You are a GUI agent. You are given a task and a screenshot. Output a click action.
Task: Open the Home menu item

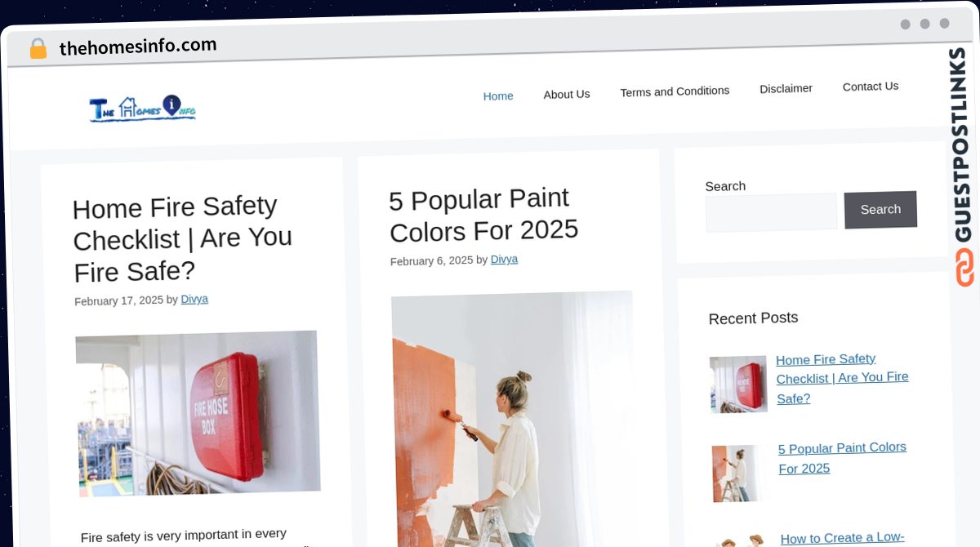coord(498,96)
